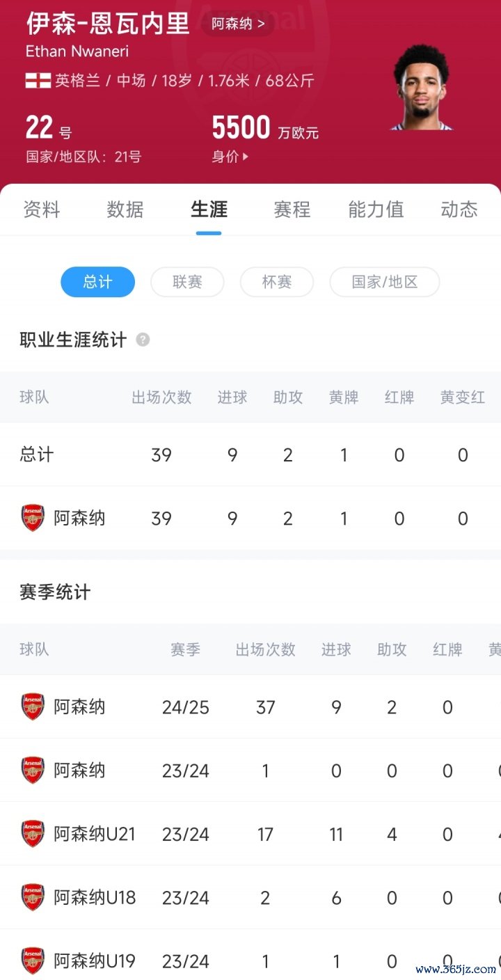The height and width of the screenshot is (980, 501).
Task: Click the Arsenal crest in 23/24 first-team row
Action: [x=33, y=770]
